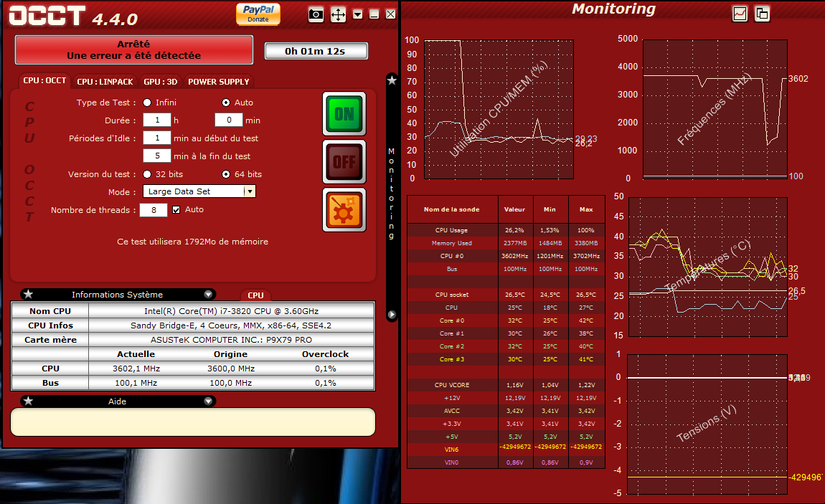
Task: Open the orange gear settings icon
Action: pyautogui.click(x=344, y=210)
